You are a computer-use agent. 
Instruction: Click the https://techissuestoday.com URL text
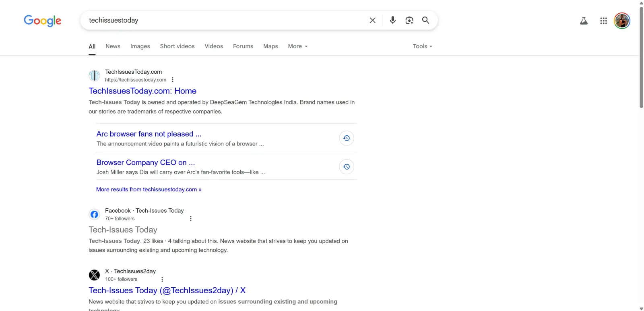136,80
